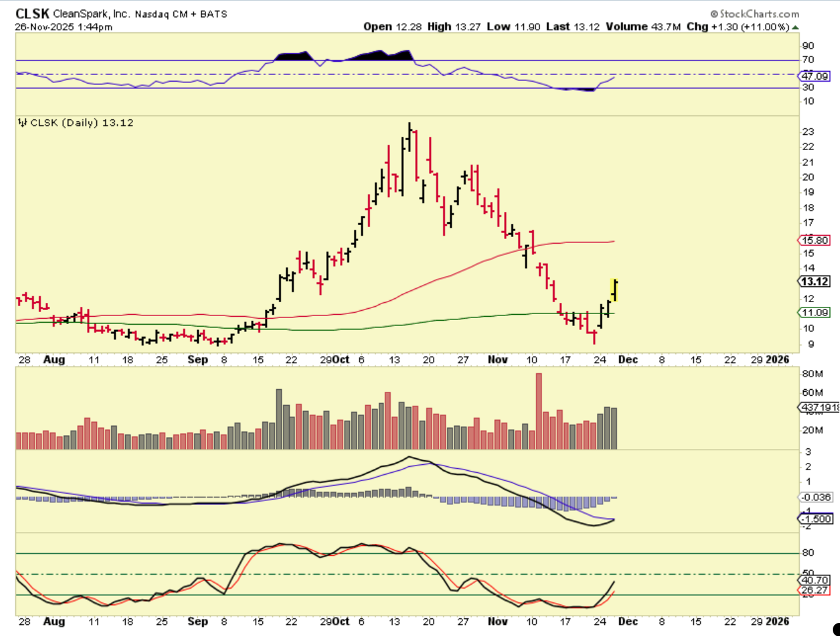Screen dimensions: 840x636
Task: Click the green moving average tag 11.09
Action: coord(814,313)
